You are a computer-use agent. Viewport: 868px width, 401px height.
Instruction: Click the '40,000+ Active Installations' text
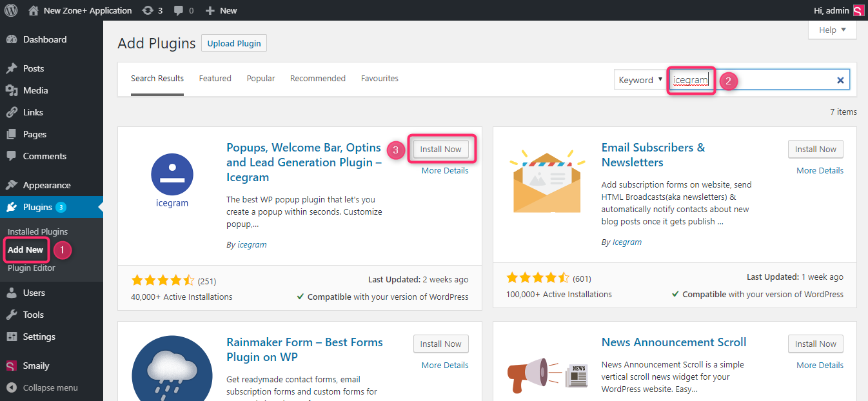(x=181, y=297)
